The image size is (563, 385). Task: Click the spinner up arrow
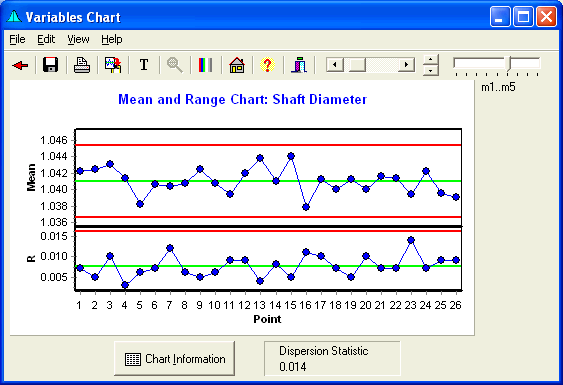[x=431, y=59]
